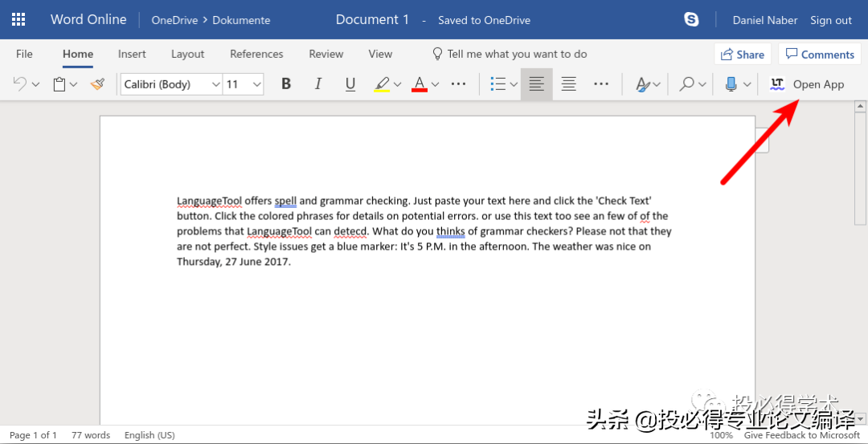Click the Styles icon
Image resolution: width=868 pixels, height=444 pixels.
click(642, 84)
